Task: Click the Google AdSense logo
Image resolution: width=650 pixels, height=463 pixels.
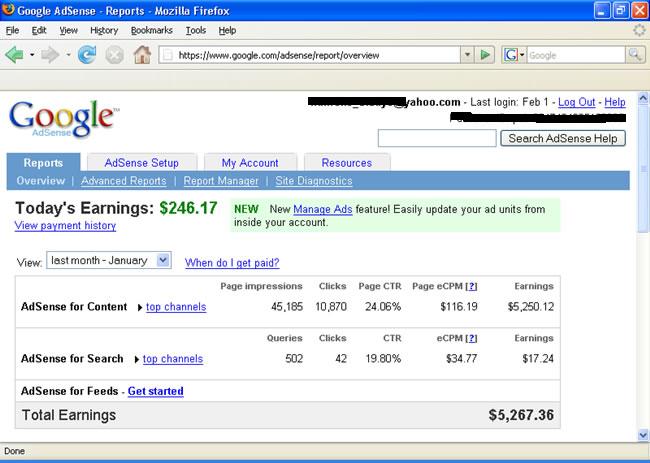Action: 63,119
